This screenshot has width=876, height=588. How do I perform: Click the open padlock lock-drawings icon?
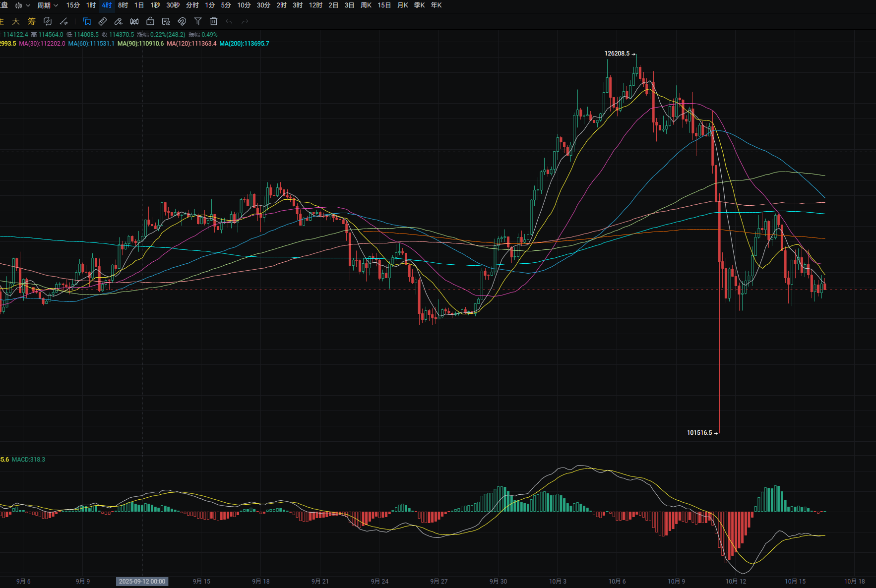pos(150,21)
